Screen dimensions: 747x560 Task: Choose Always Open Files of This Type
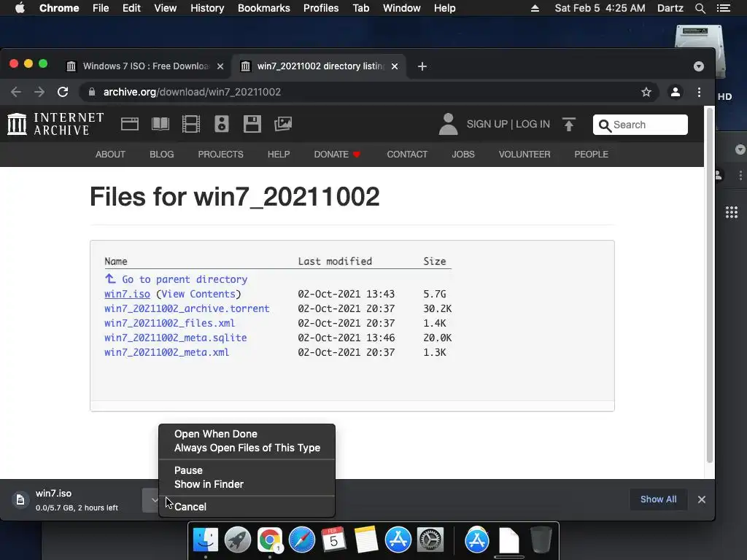(x=247, y=448)
